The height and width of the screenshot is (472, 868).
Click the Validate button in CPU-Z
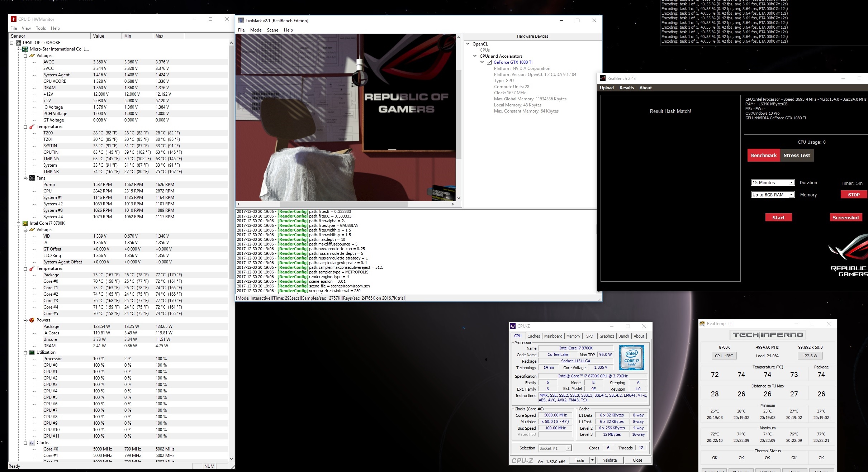(610, 460)
